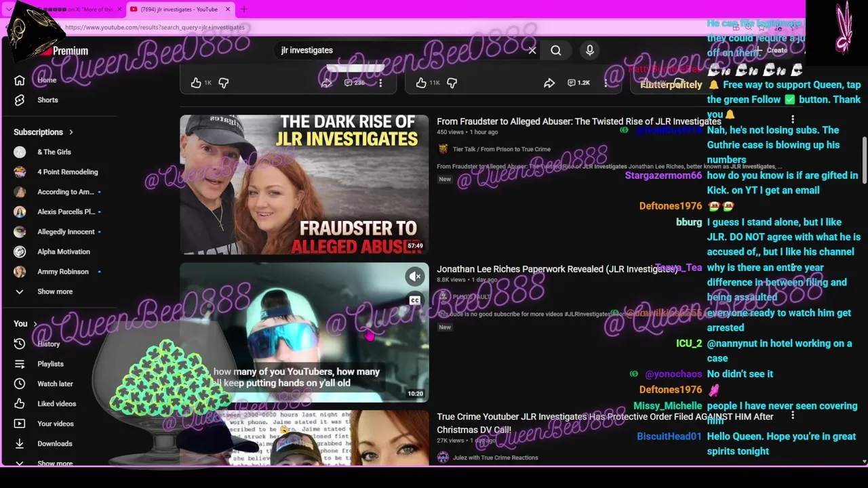
Task: Close the jlr investigates YouTube tab
Action: point(228,9)
